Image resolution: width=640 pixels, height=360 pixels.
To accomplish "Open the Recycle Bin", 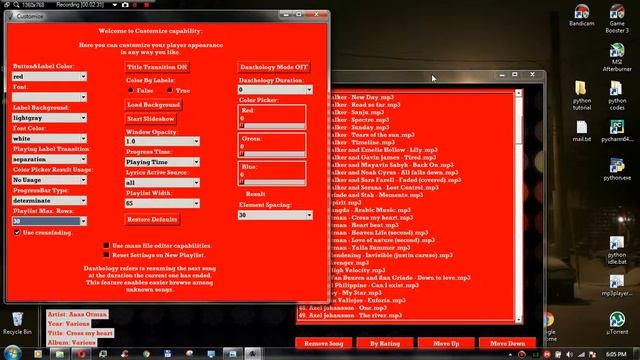I will (17, 323).
